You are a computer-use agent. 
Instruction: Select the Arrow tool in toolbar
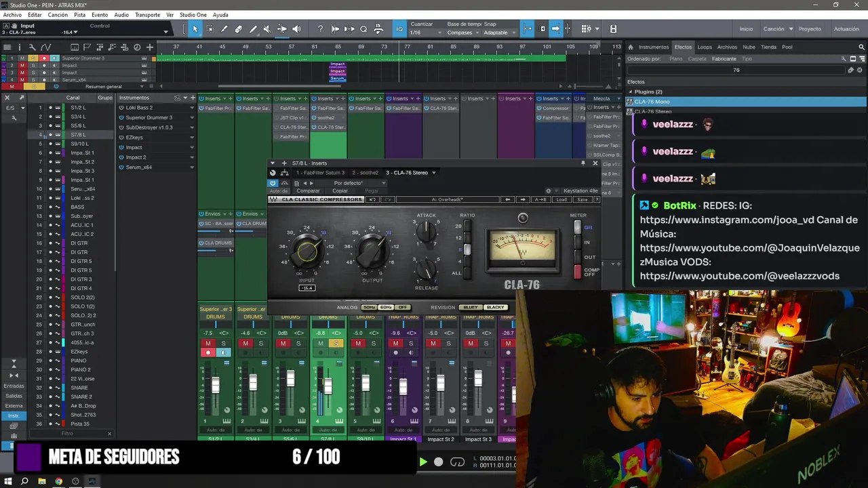tap(195, 29)
